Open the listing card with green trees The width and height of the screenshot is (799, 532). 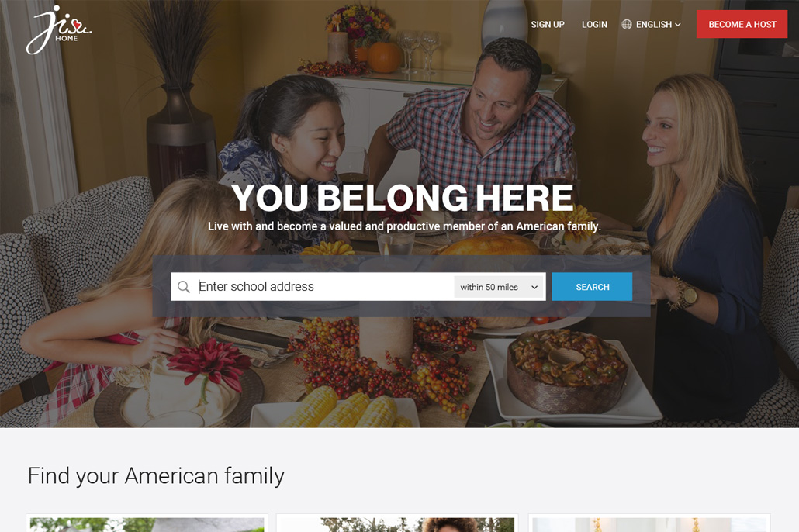pyautogui.click(x=147, y=523)
